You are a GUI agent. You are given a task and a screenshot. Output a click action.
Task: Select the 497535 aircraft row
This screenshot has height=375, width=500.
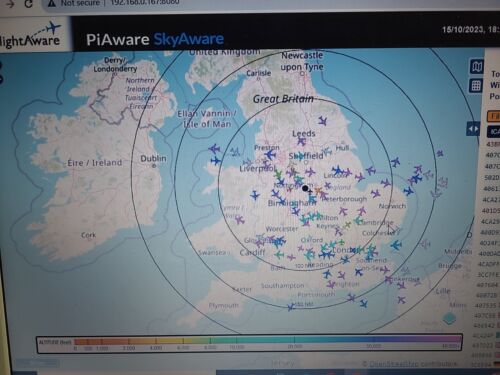click(x=487, y=305)
